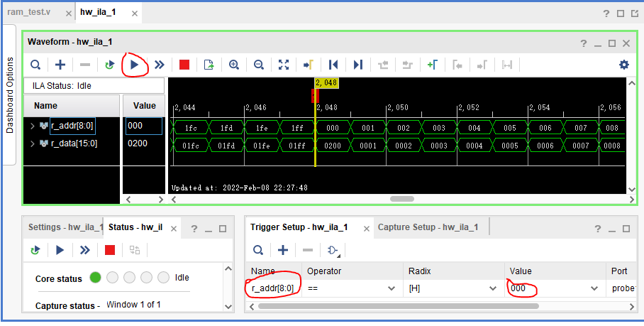The image size is (644, 326).
Task: Close the ram_test.v tab
Action: [x=68, y=13]
